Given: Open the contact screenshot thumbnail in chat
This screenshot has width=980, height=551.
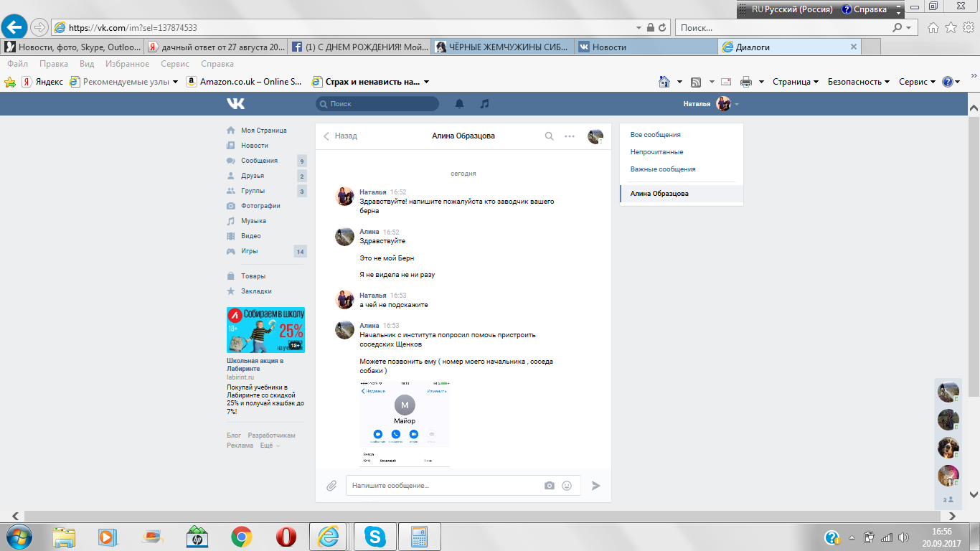Looking at the screenshot, I should point(405,424).
